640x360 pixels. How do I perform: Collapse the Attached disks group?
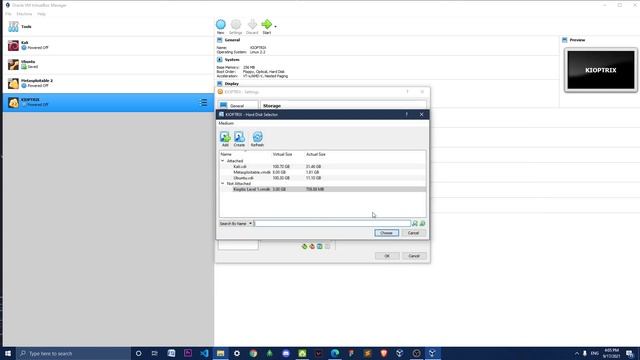[x=222, y=161]
